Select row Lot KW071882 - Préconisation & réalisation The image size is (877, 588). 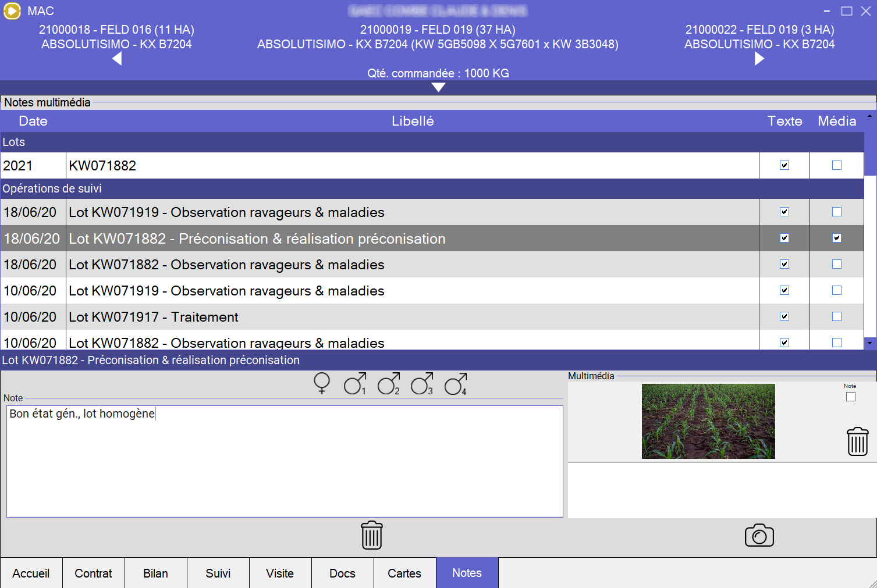click(x=432, y=238)
